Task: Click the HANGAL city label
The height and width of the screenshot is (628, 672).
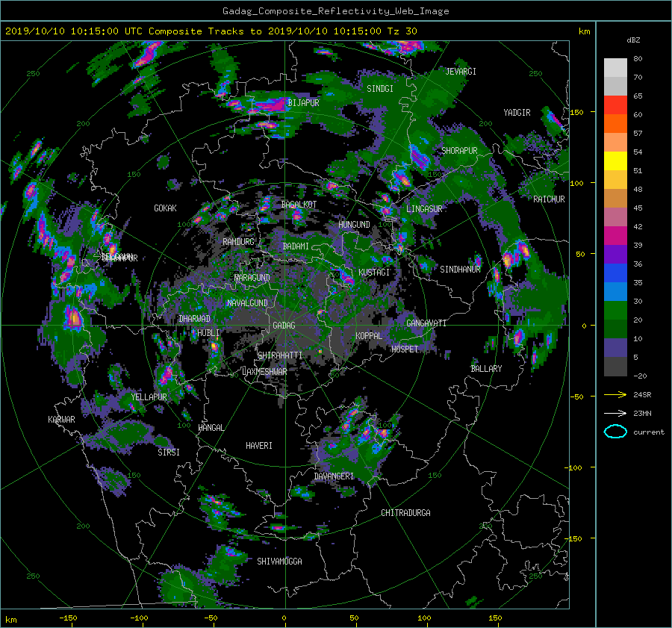Action: tap(211, 428)
